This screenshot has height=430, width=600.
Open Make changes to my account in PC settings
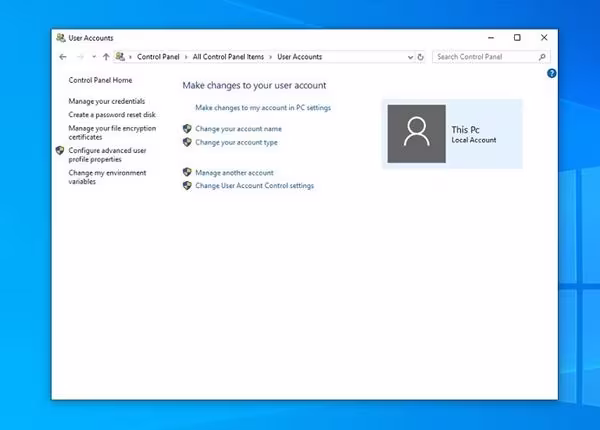(263, 108)
